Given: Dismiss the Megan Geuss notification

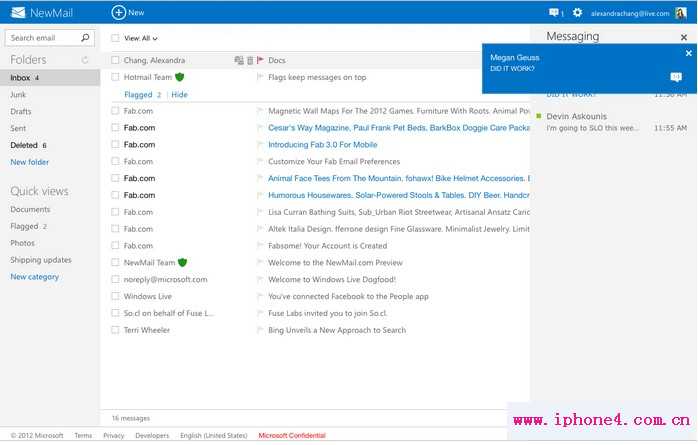Looking at the screenshot, I should click(689, 53).
